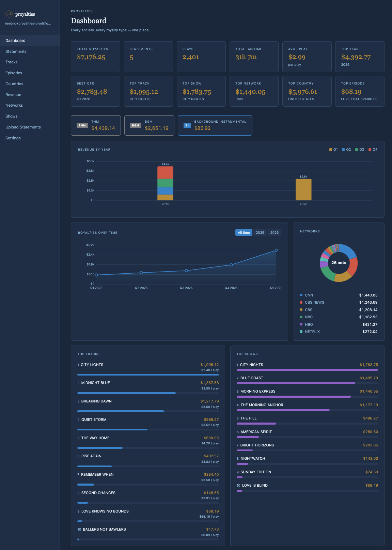Click the Total Royalties card
Viewport: 392px width, 550px height.
[x=95, y=57]
